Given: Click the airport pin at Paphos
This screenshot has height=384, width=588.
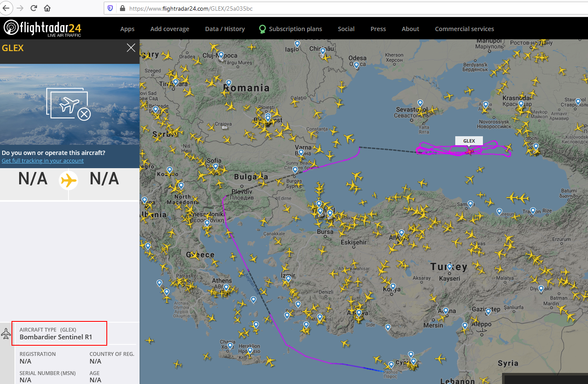Looking at the screenshot, I should 391,365.
